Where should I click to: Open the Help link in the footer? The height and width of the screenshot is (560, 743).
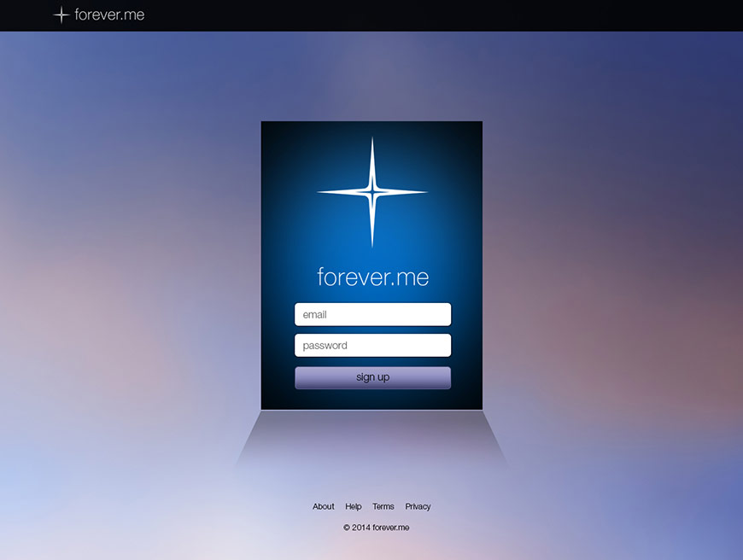click(x=354, y=506)
